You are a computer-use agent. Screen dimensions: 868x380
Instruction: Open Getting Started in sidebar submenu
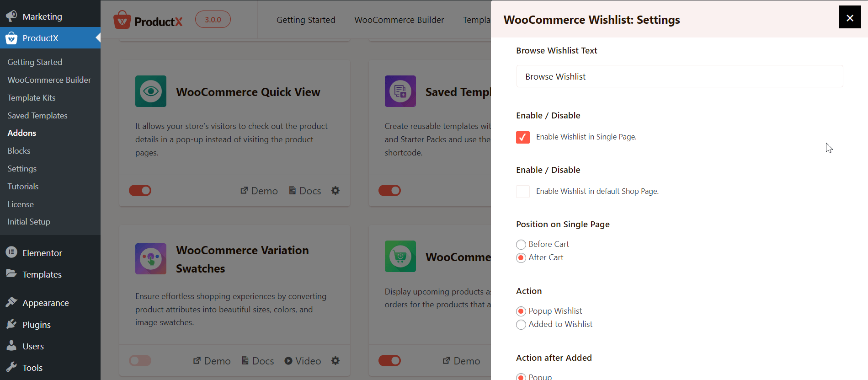coord(35,62)
